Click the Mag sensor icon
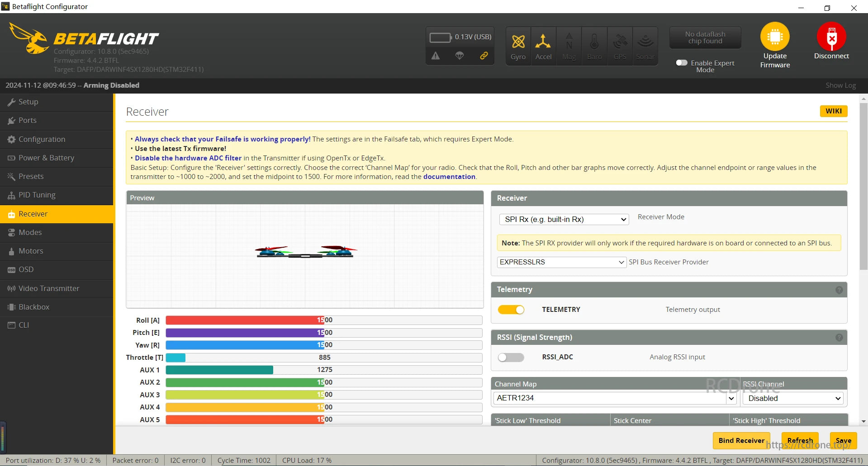The width and height of the screenshot is (868, 466). [x=569, y=45]
